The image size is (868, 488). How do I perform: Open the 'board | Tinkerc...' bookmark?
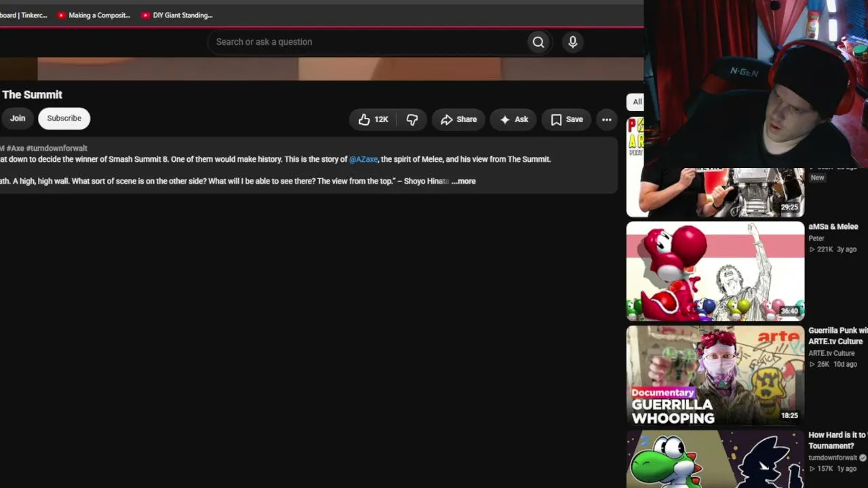click(24, 15)
